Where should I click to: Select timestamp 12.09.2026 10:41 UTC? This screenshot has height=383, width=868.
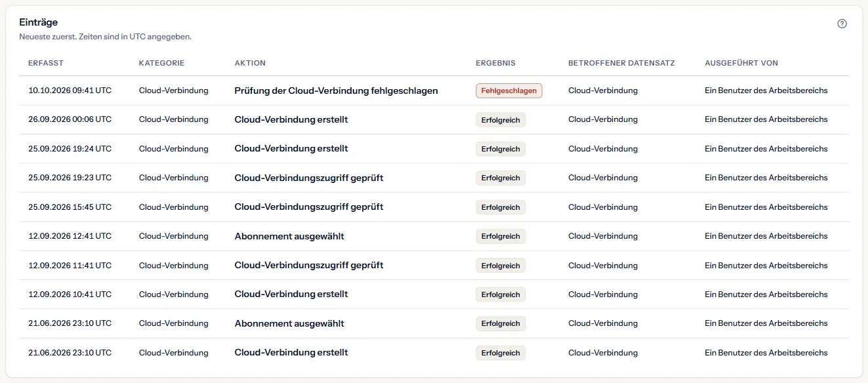tap(70, 294)
